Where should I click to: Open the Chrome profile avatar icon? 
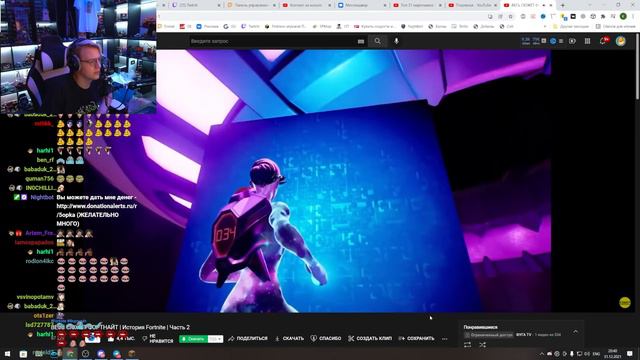click(623, 16)
